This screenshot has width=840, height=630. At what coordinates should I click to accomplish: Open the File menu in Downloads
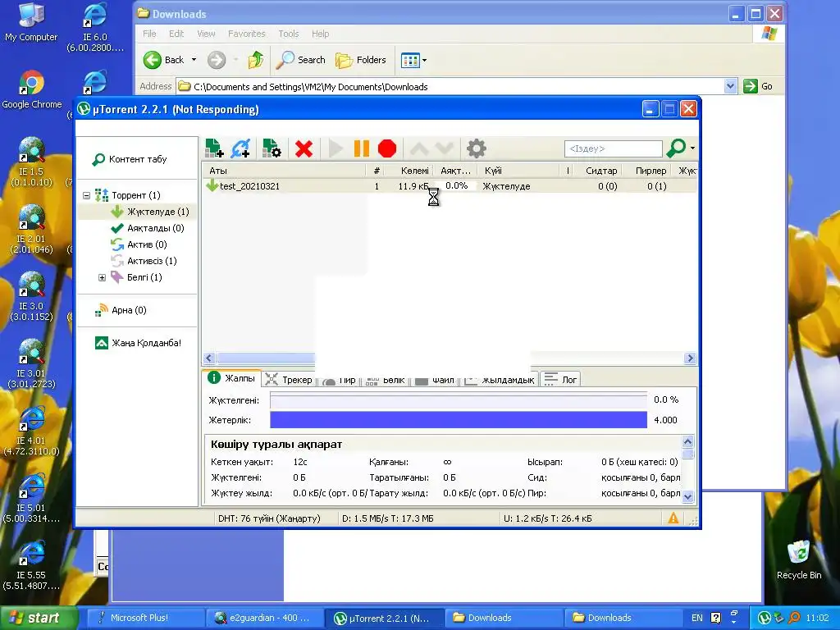(149, 34)
